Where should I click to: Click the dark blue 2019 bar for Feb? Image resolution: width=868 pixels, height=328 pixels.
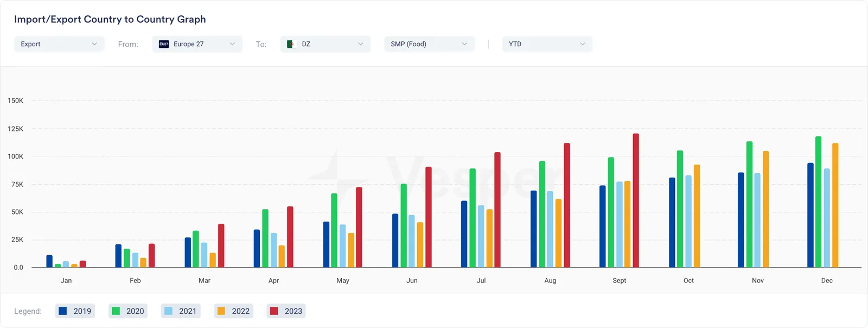(118, 256)
